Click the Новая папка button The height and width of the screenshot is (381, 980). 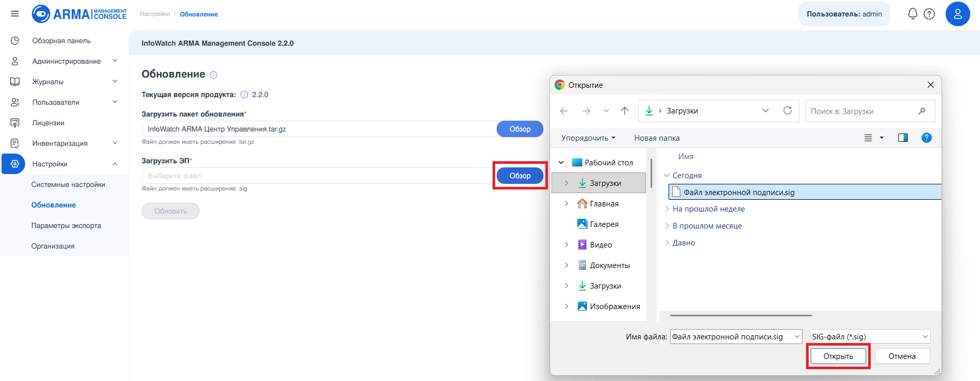tap(657, 138)
